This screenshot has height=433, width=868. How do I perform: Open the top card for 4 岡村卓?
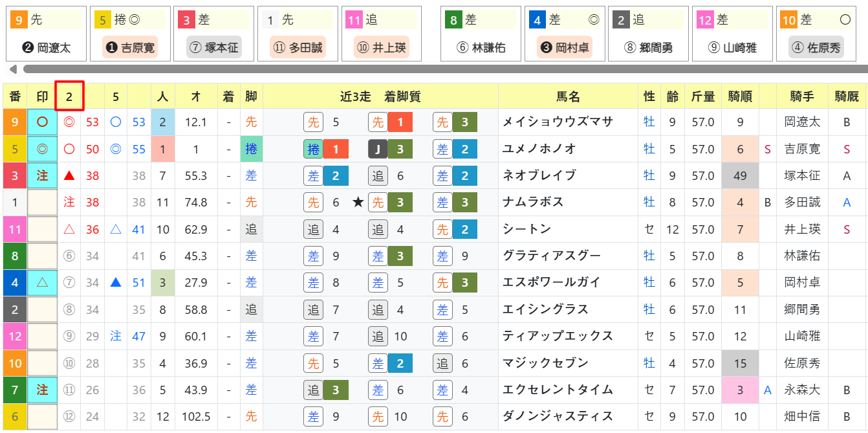(565, 34)
